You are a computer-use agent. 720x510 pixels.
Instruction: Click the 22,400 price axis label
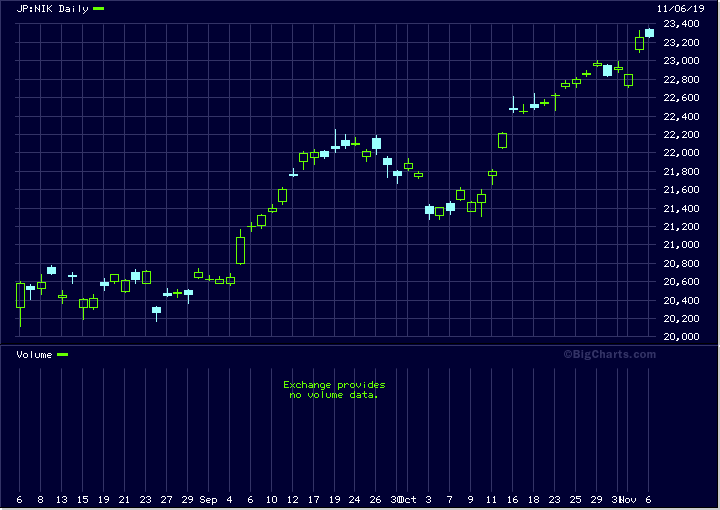tap(681, 116)
